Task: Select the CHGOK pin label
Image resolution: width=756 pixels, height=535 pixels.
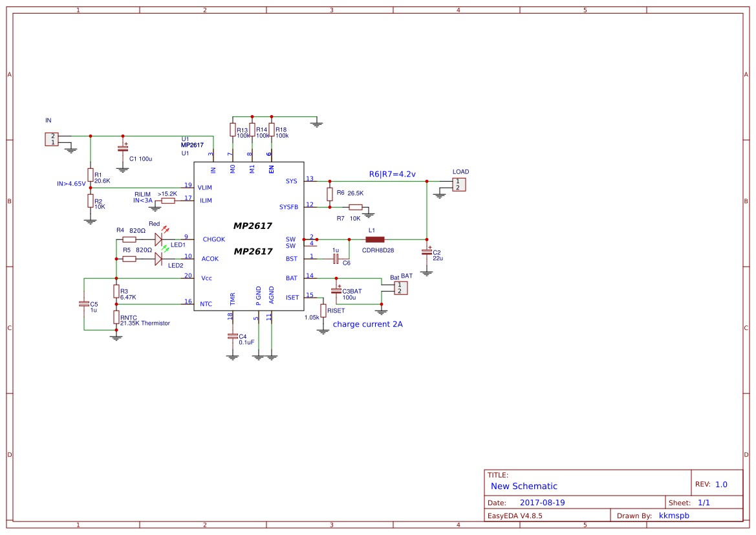Action: [x=213, y=239]
